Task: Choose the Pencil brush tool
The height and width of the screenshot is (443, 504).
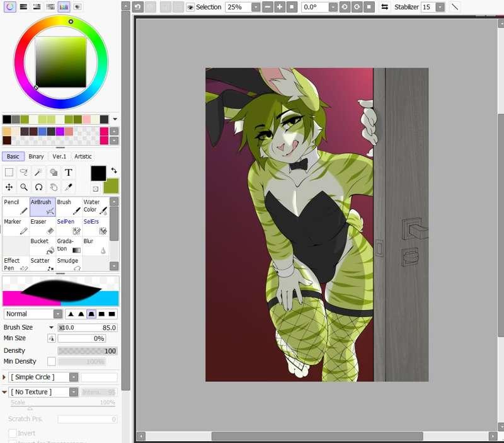Action: click(15, 207)
